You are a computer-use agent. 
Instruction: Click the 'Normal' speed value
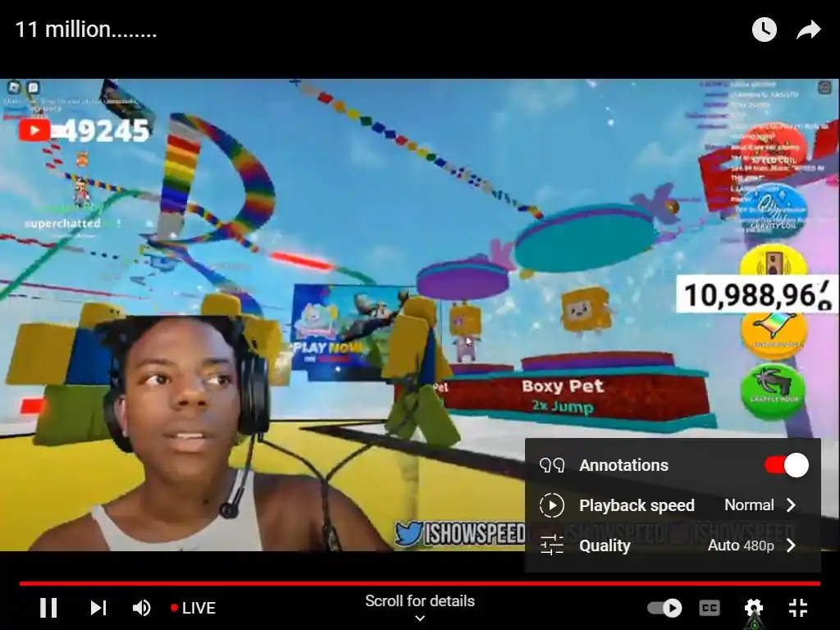click(x=749, y=505)
